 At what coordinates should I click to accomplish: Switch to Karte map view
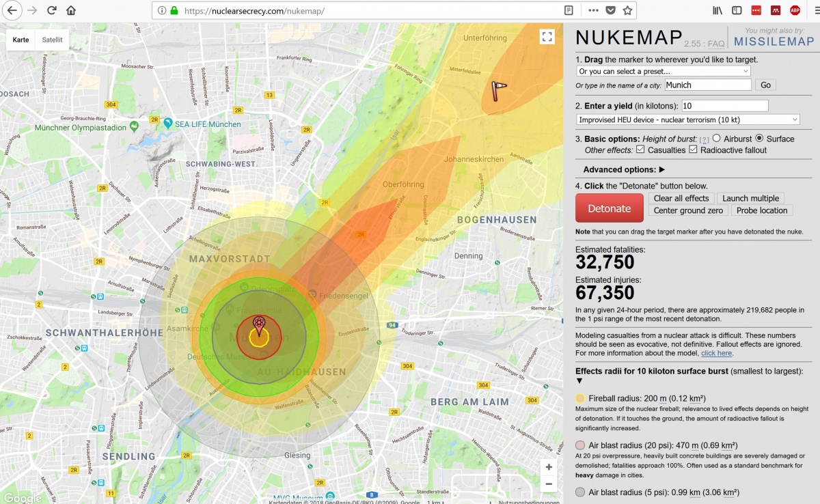tap(20, 40)
